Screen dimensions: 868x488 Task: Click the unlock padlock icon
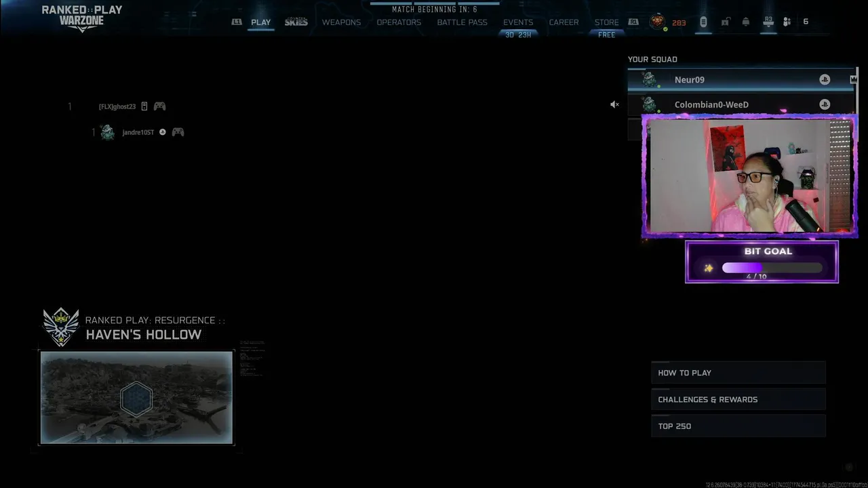click(x=725, y=22)
